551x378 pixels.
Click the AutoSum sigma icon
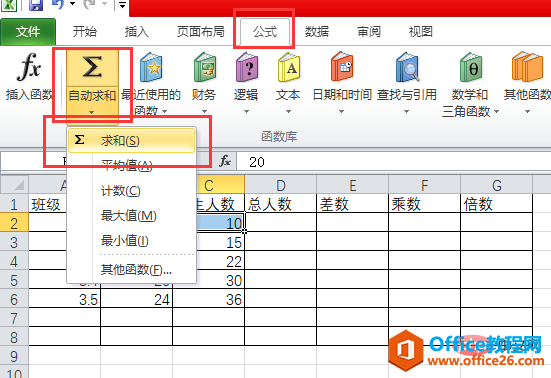coord(92,67)
